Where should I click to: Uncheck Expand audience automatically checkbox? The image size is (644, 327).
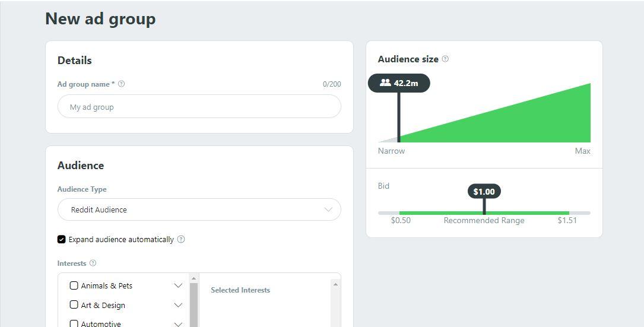pyautogui.click(x=62, y=239)
